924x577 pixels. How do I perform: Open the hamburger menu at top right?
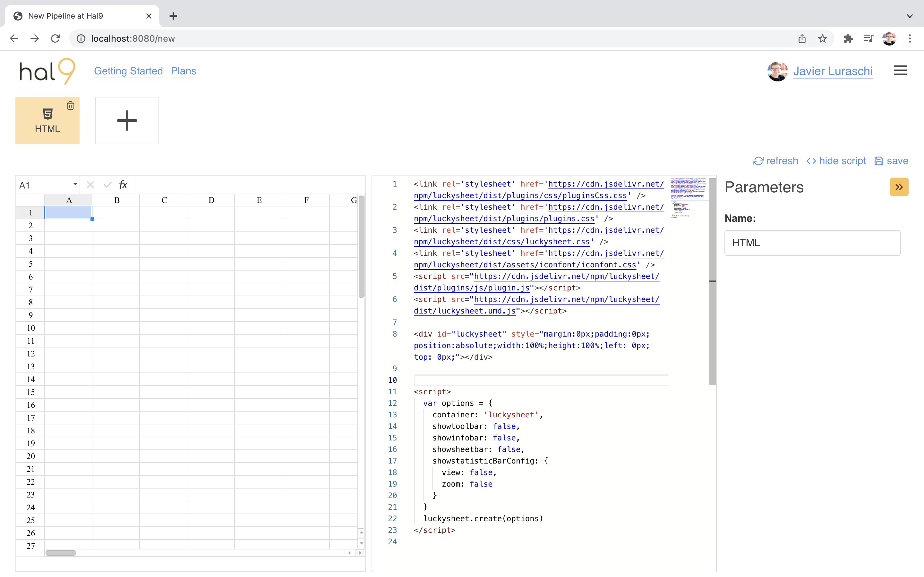click(900, 71)
